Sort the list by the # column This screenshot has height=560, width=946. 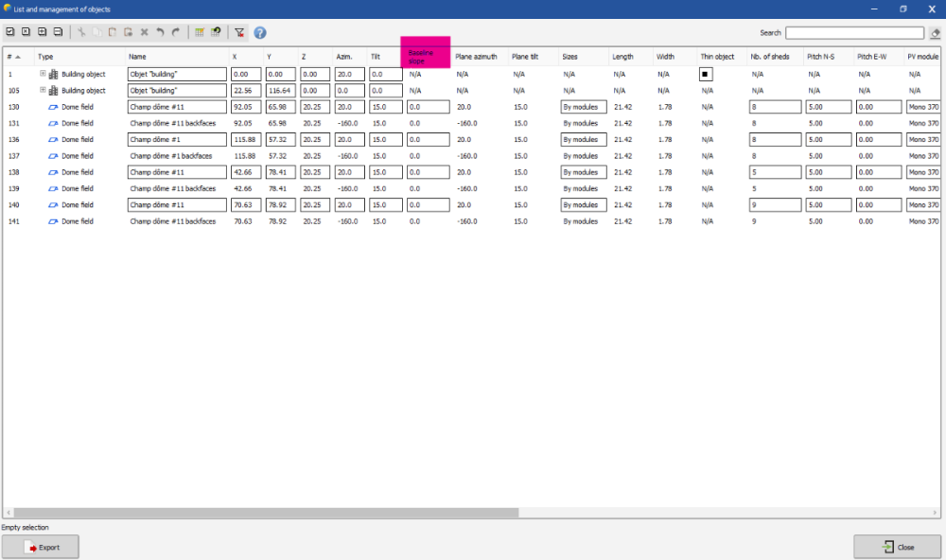[x=14, y=57]
